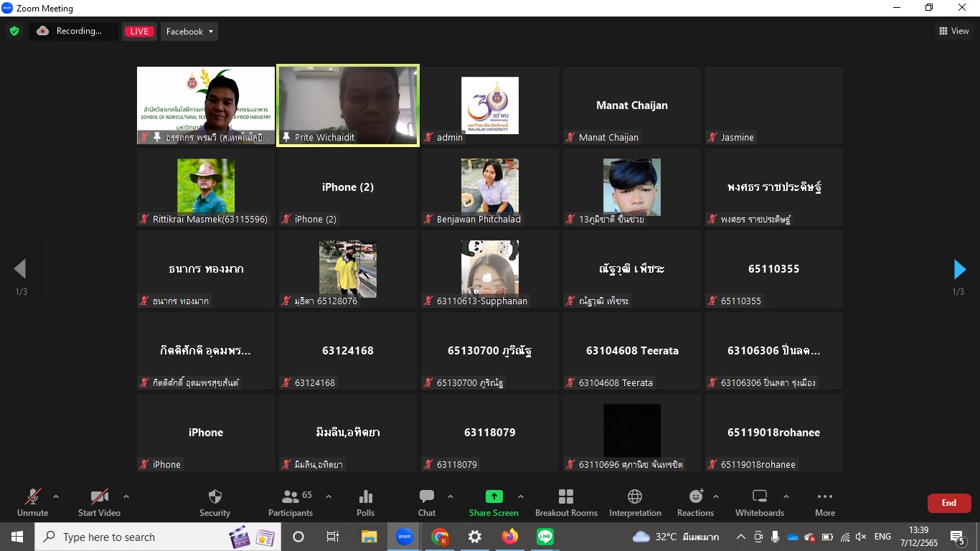Open the Chat panel
Image resolution: width=980 pixels, height=551 pixels.
[x=427, y=502]
